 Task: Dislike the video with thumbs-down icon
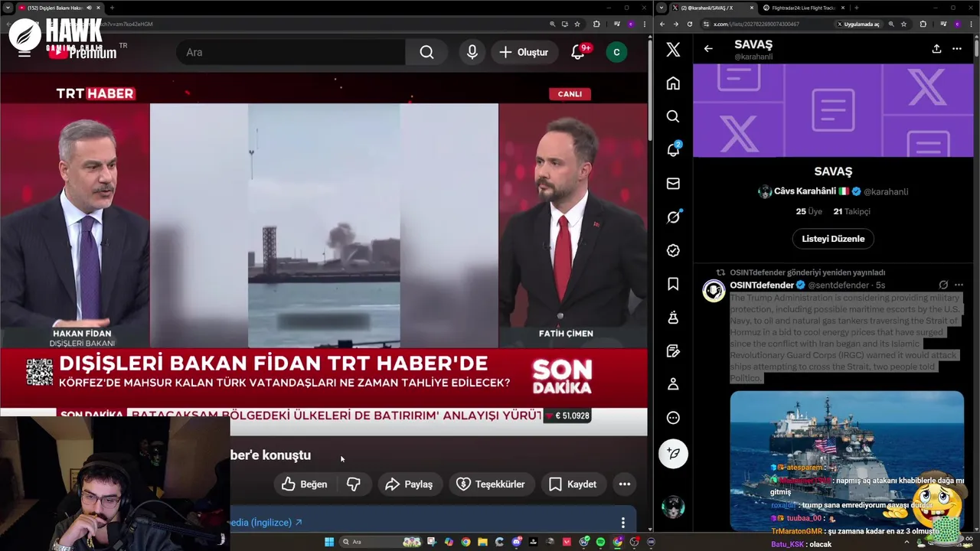coord(354,484)
